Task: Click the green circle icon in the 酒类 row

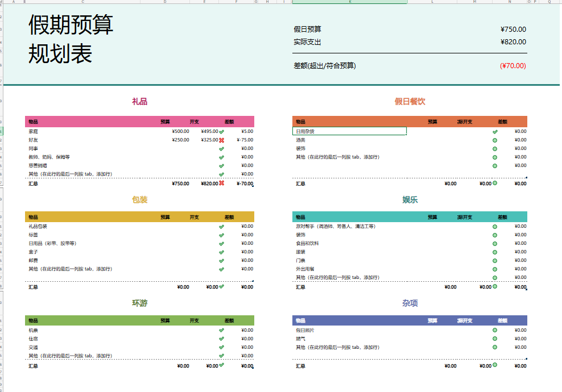Action: tap(495, 140)
